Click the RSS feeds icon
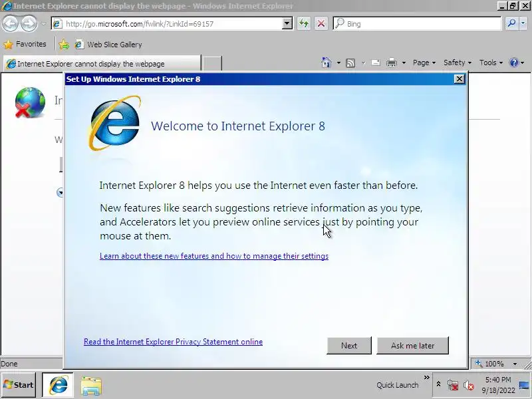Viewport: 532px width, 399px height. 350,63
